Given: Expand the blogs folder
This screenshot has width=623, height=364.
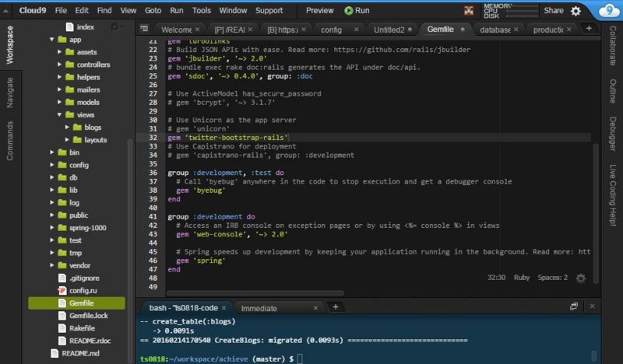Looking at the screenshot, I should (x=67, y=128).
